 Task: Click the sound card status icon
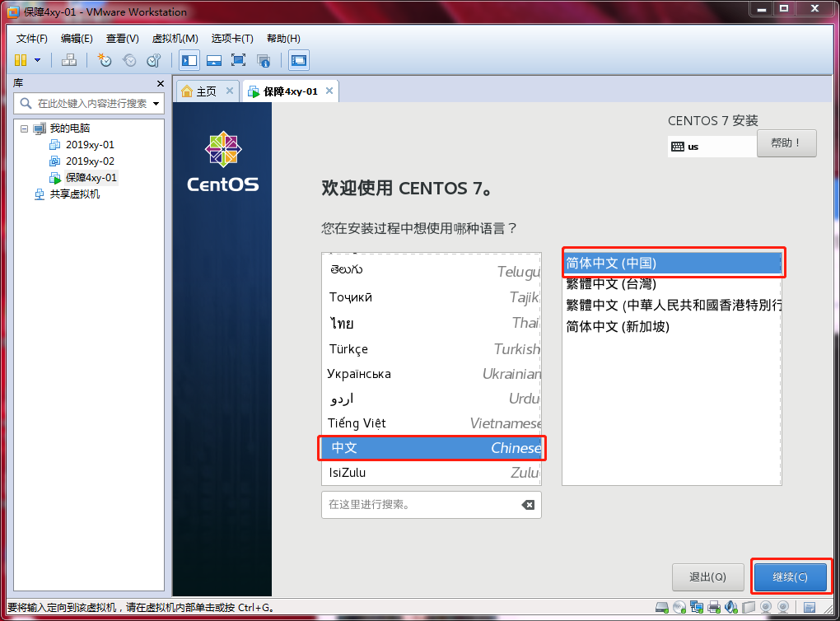point(730,608)
